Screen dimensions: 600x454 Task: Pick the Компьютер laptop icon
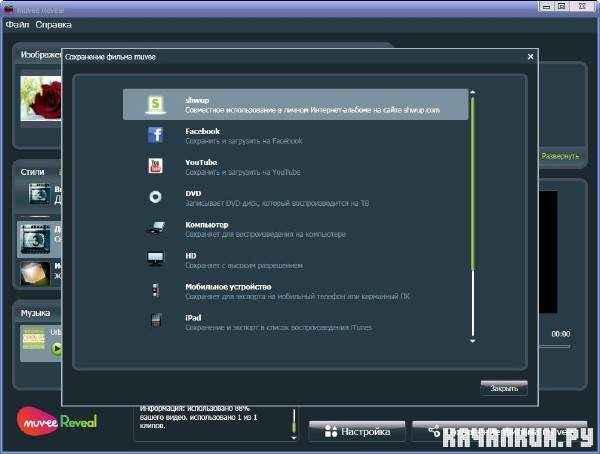[155, 228]
